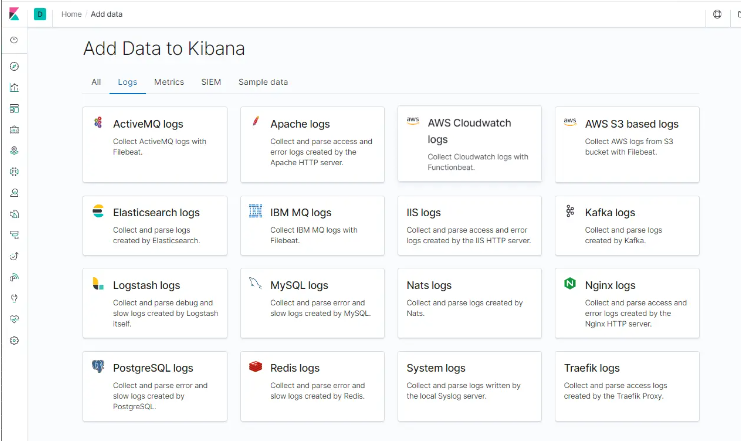Click the AWS icon on Cloudwatch card
Screen dimensions: 741x441
[x=413, y=121]
